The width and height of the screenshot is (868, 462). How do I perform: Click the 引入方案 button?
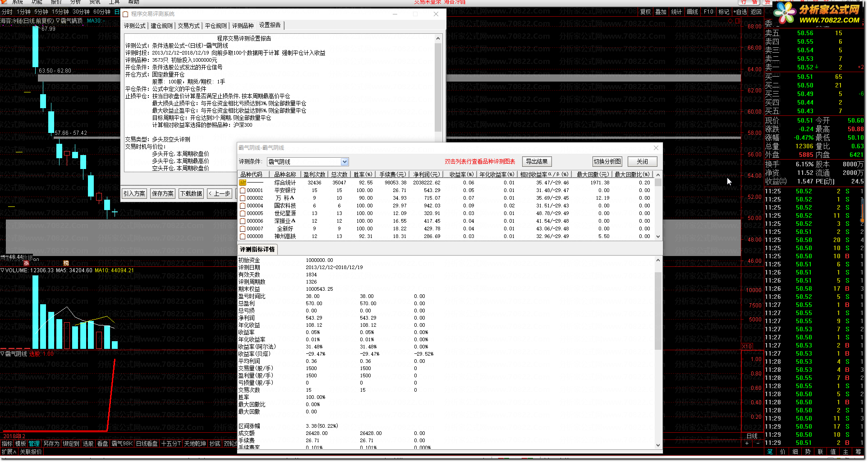134,194
